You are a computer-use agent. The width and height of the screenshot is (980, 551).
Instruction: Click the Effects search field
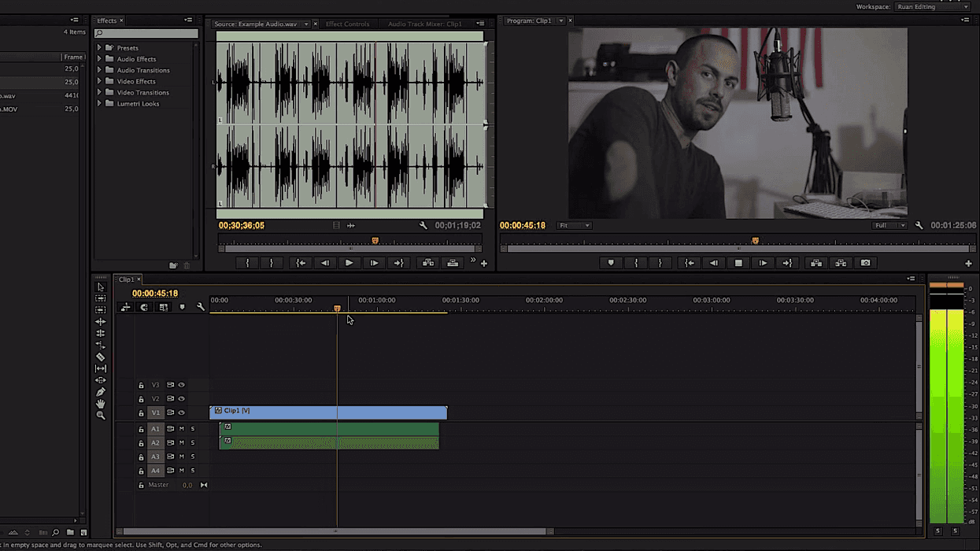pos(146,34)
